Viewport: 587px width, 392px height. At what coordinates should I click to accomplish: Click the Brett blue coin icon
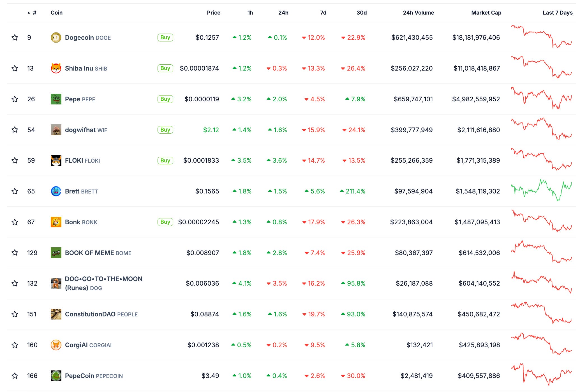coord(56,191)
